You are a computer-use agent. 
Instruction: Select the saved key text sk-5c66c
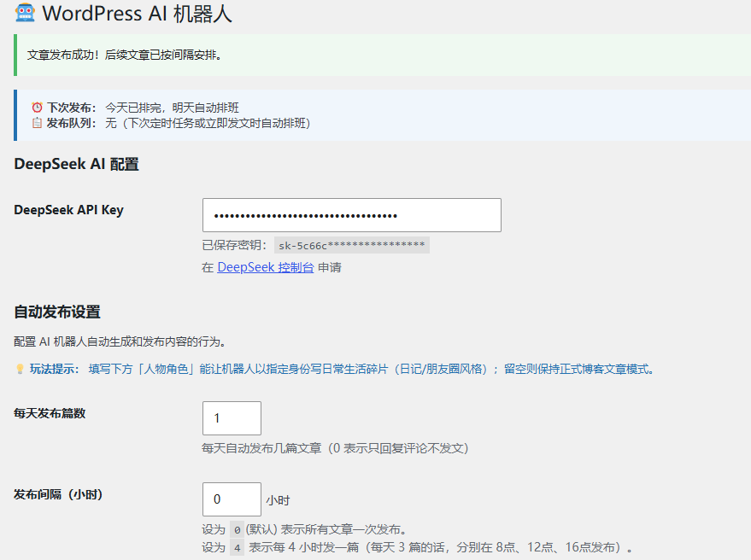click(351, 245)
